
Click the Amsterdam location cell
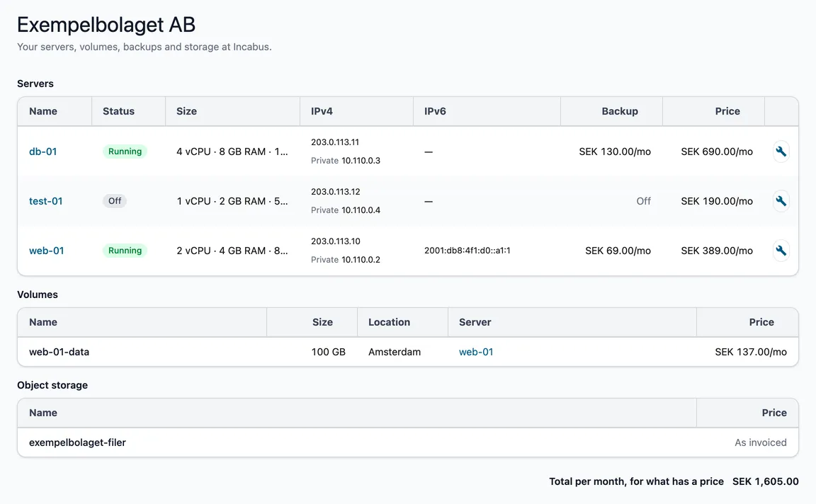(x=395, y=352)
